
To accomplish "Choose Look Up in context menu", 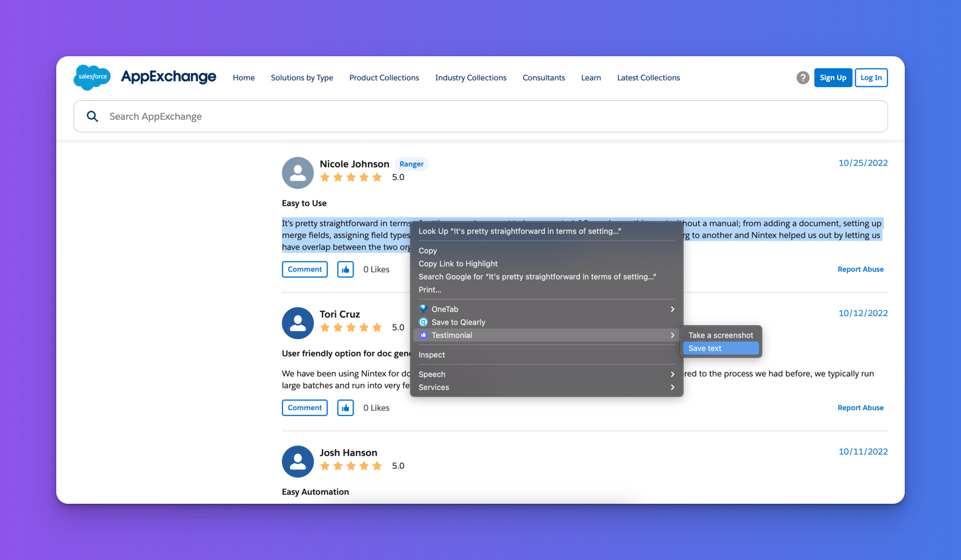I will point(547,231).
